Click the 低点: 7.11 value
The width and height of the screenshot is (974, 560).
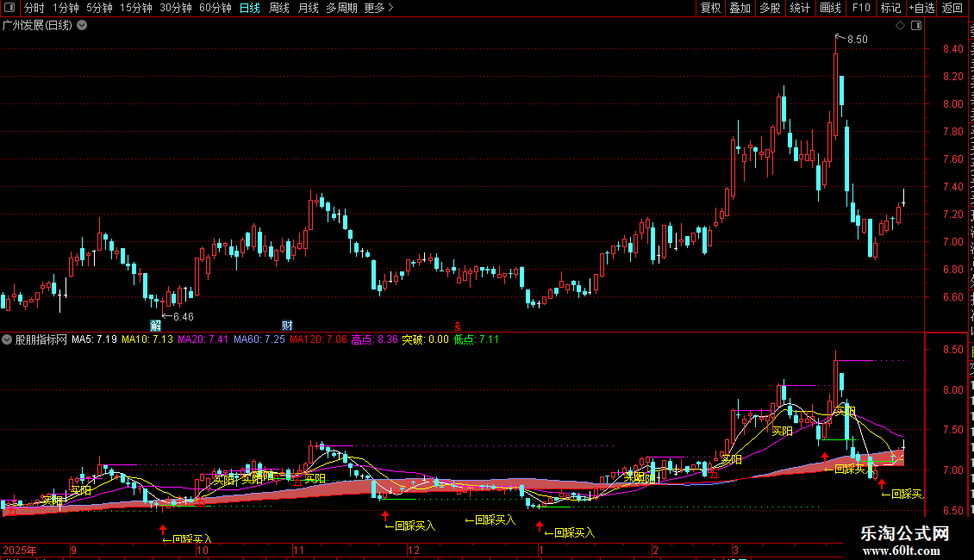point(476,339)
